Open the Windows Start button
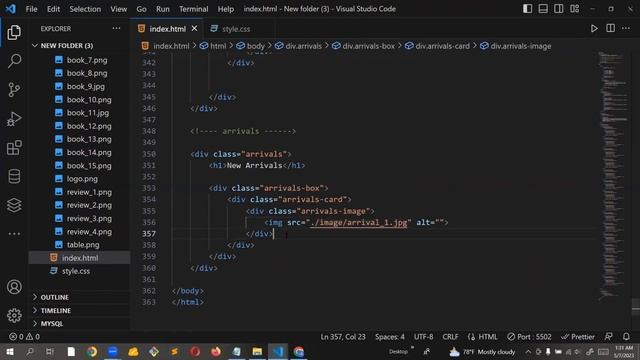The image size is (640, 360). (x=9, y=352)
